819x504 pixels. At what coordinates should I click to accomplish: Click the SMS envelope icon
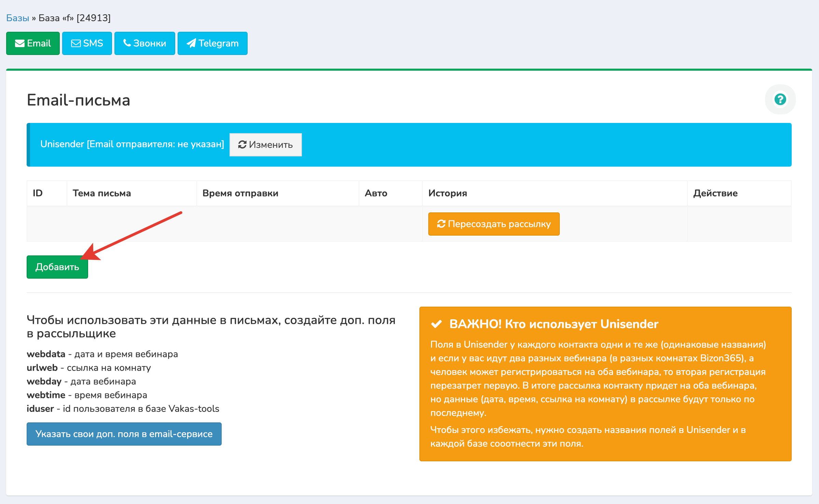76,43
